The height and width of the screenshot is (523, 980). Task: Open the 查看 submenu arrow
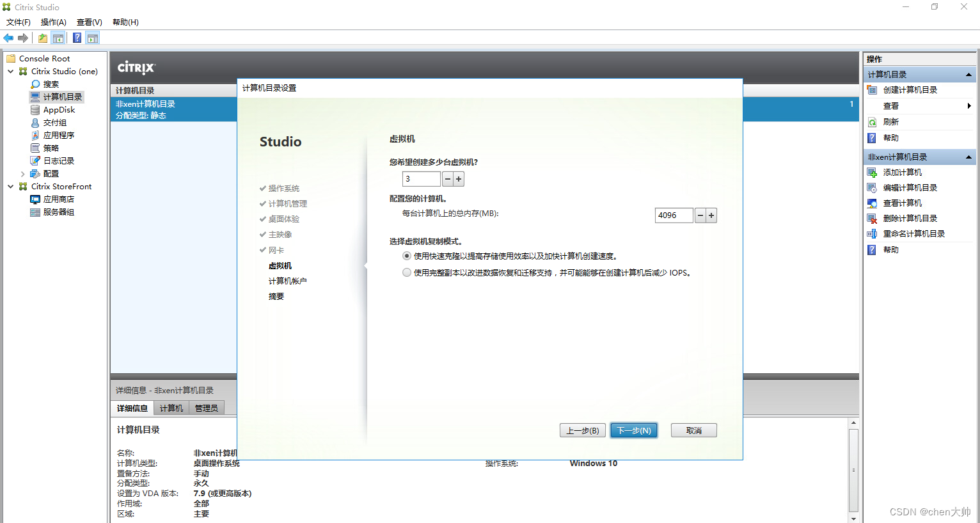(969, 106)
